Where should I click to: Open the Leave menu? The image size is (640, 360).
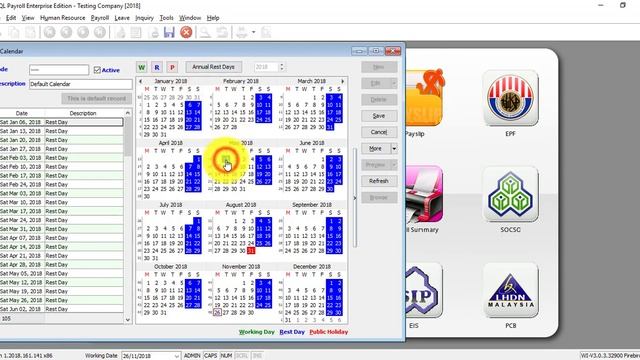(x=122, y=18)
